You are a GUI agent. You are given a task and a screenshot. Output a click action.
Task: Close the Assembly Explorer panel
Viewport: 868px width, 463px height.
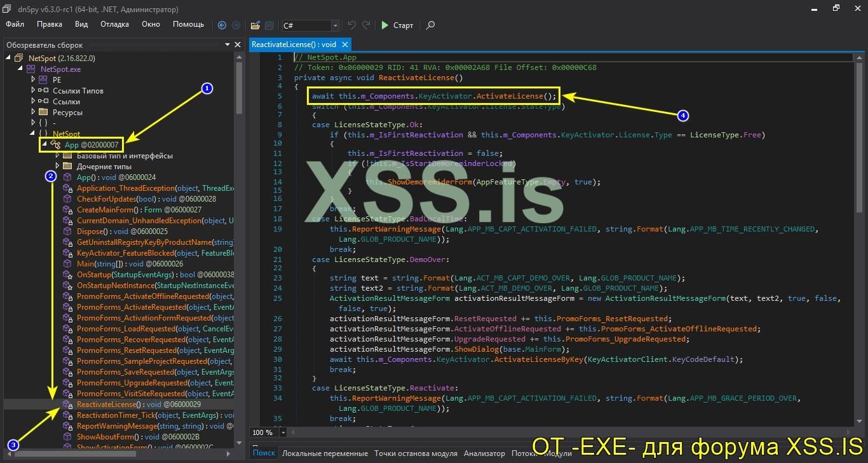click(238, 45)
